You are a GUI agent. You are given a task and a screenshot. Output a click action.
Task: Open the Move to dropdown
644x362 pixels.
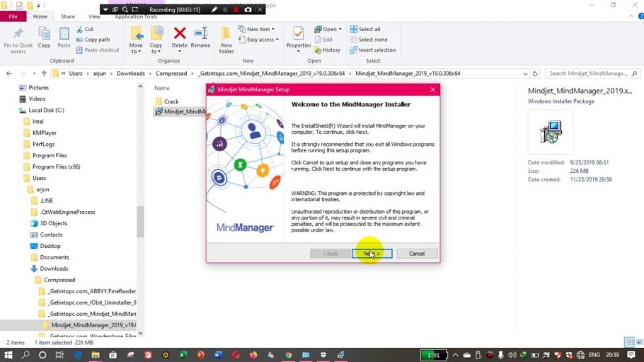[x=136, y=40]
